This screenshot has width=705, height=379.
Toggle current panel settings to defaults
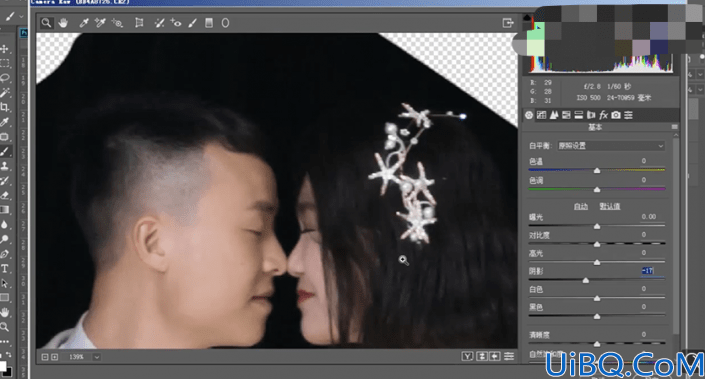[509, 357]
